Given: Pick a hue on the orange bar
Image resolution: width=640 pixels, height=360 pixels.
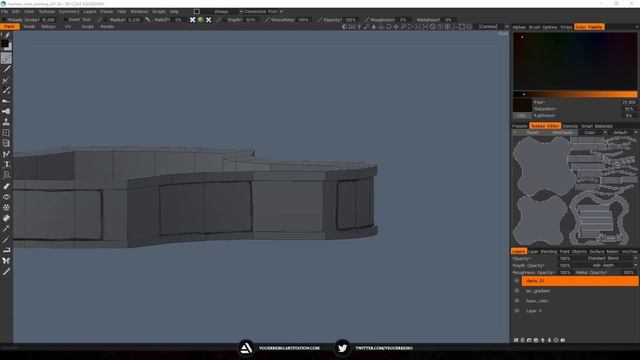Looking at the screenshot, I should click(575, 94).
